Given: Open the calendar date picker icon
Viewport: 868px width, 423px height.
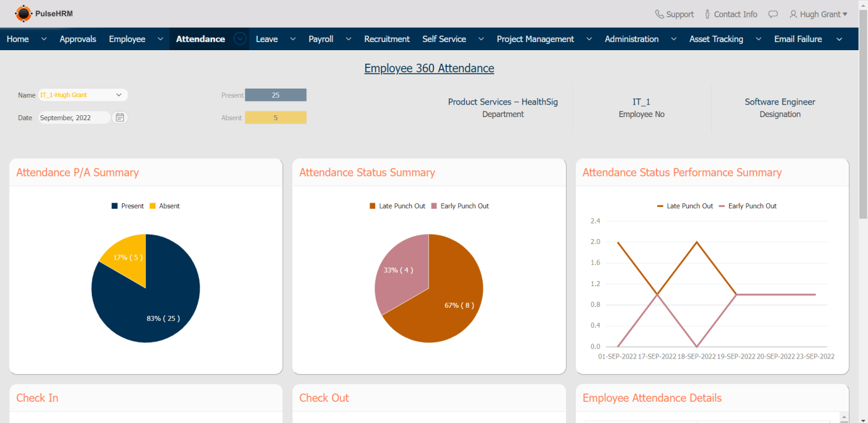Looking at the screenshot, I should pyautogui.click(x=120, y=118).
